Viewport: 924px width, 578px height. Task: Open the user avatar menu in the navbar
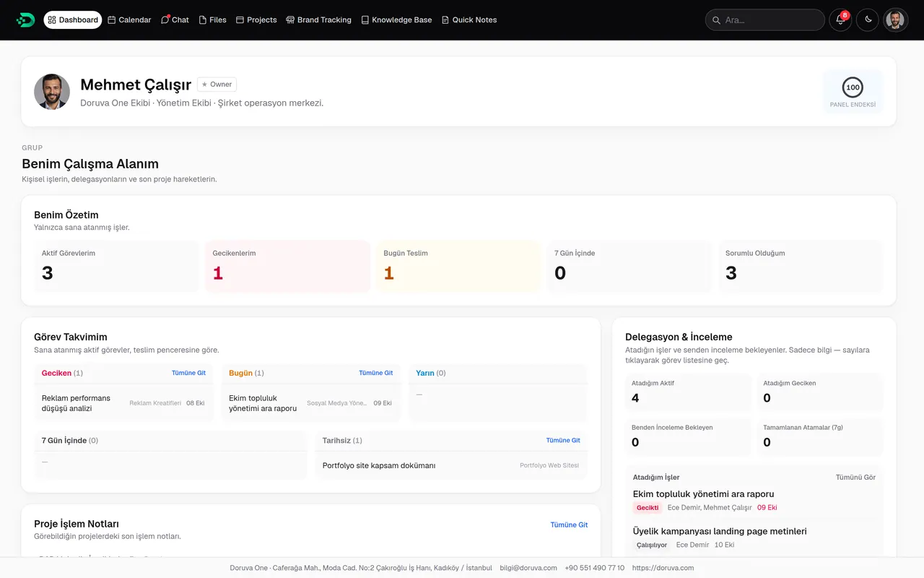(895, 20)
